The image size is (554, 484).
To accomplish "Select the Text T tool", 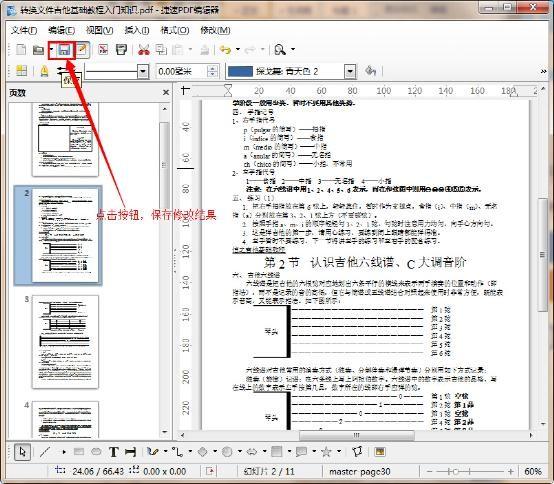I will click(113, 452).
